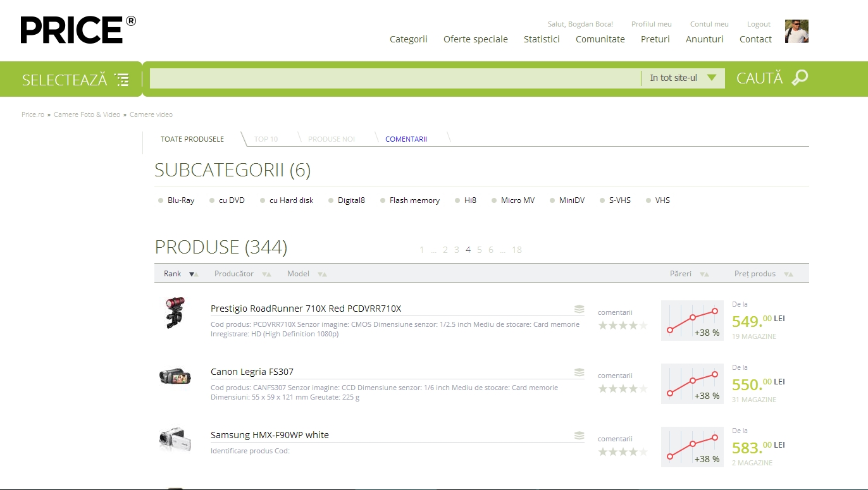The height and width of the screenshot is (490, 868).
Task: Select the Flash memory subcategory filter
Action: (x=414, y=200)
